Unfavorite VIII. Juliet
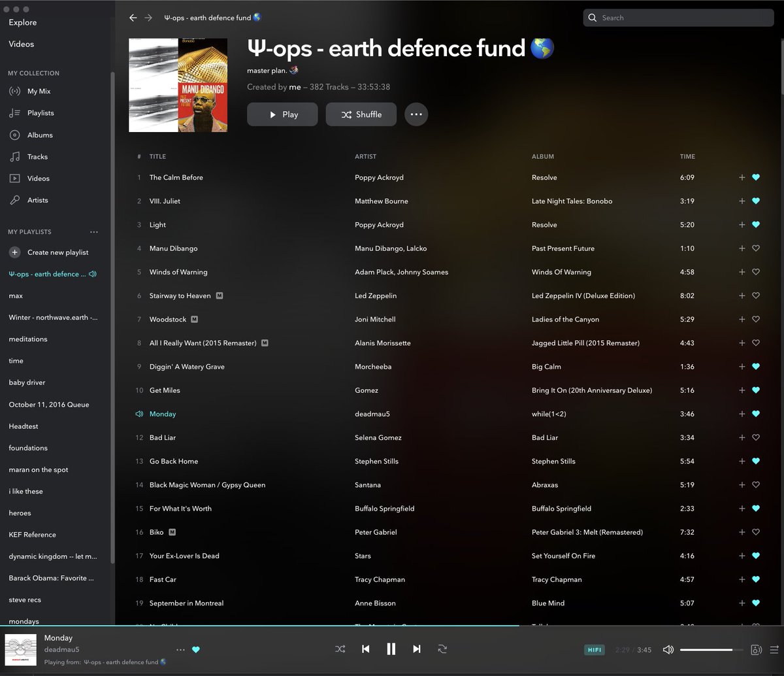Viewport: 784px width, 676px height. 756,201
